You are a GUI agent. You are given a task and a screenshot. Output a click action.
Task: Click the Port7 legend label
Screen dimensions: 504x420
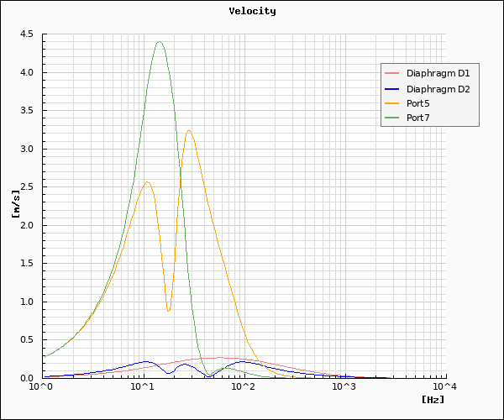click(418, 118)
